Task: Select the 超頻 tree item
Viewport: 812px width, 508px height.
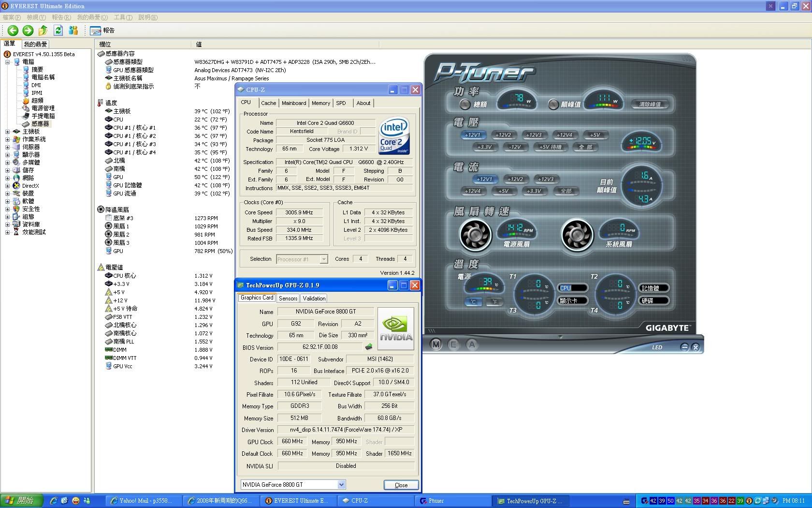Action: click(x=37, y=101)
